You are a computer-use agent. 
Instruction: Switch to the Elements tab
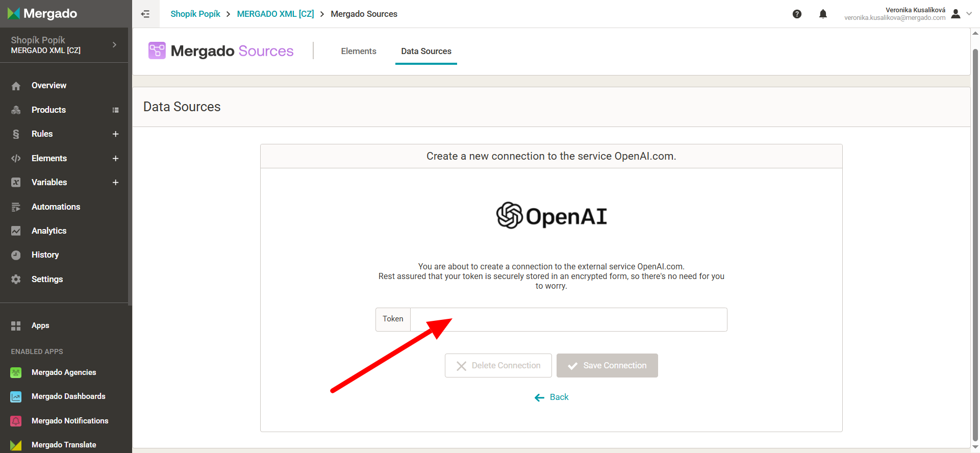point(359,51)
